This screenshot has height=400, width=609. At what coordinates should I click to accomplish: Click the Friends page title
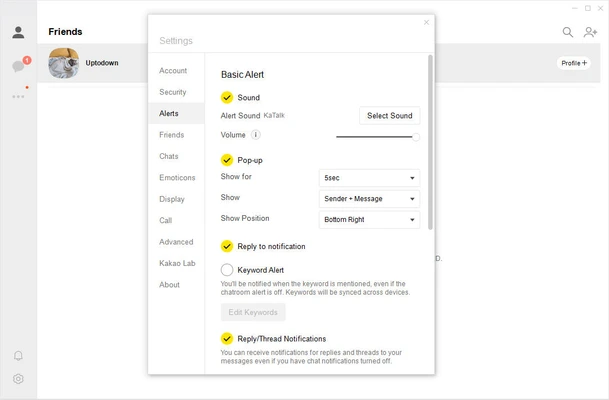tap(65, 32)
